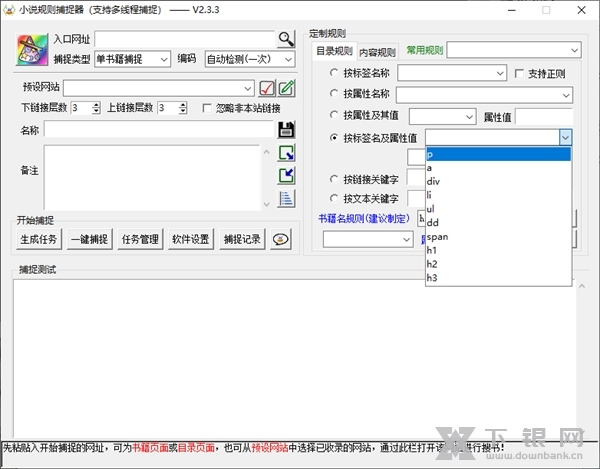Switch to the 内容规则 tab
The height and width of the screenshot is (469, 600).
pos(377,52)
